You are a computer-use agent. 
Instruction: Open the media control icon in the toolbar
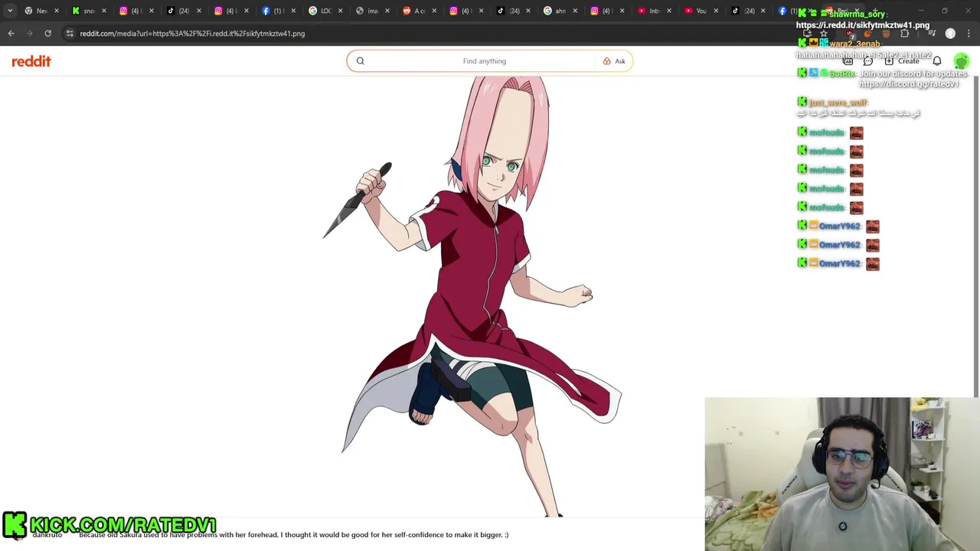pyautogui.click(x=931, y=34)
